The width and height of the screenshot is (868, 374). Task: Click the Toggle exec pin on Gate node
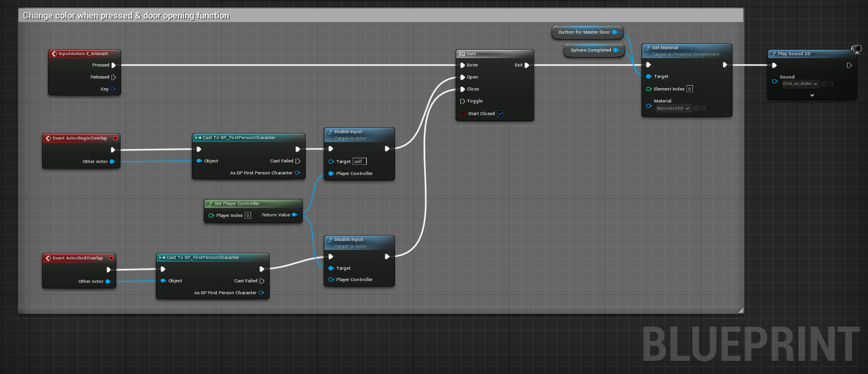click(462, 101)
